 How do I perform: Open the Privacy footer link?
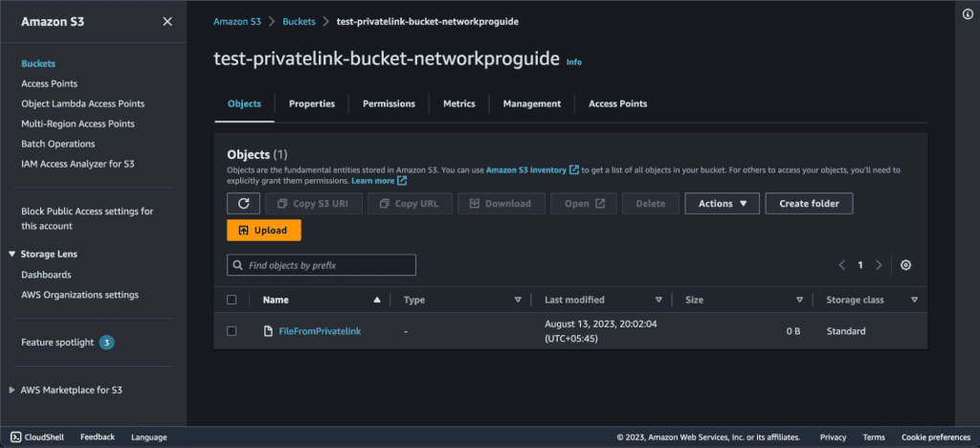[x=834, y=437]
